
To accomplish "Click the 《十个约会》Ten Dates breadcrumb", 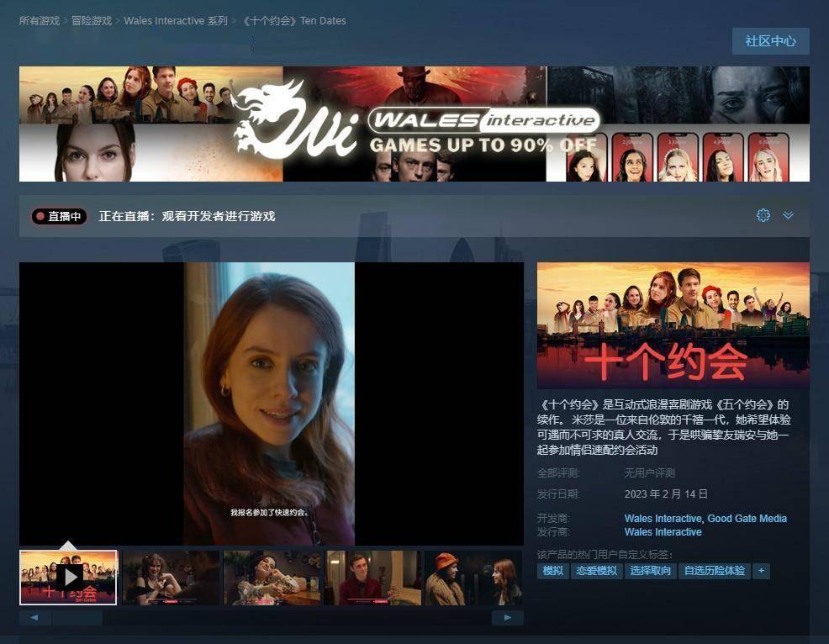I will click(x=293, y=21).
